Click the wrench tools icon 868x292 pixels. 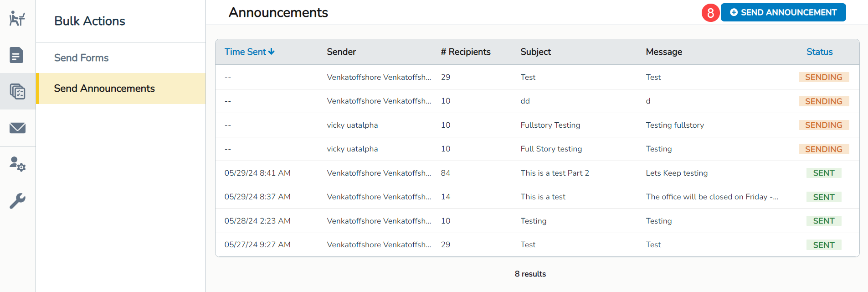[x=17, y=201]
